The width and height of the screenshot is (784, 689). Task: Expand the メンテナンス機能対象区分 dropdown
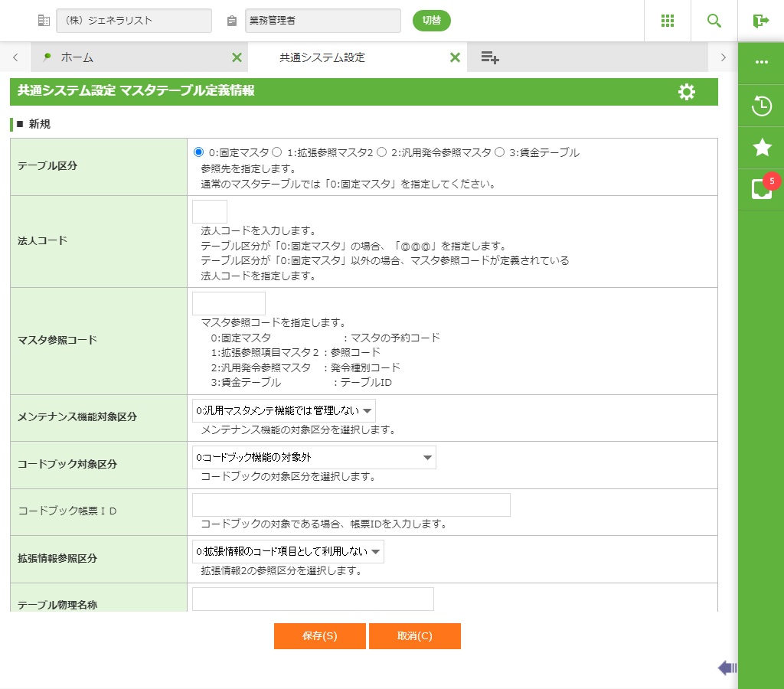point(284,411)
